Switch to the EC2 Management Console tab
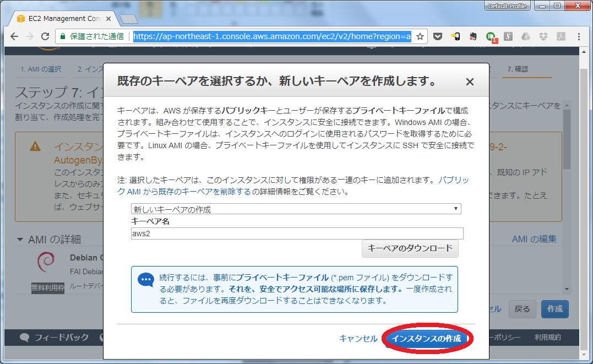The height and width of the screenshot is (364, 593). [x=64, y=19]
